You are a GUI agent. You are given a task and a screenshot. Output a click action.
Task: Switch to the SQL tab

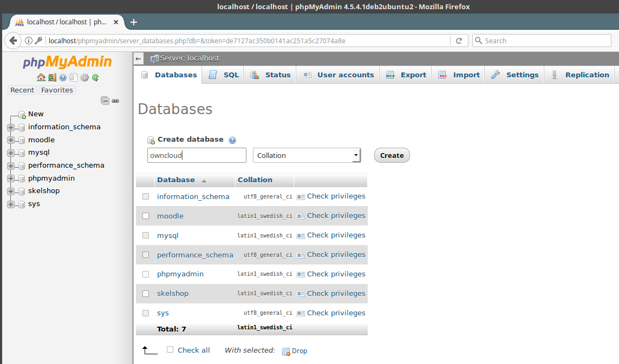click(225, 75)
